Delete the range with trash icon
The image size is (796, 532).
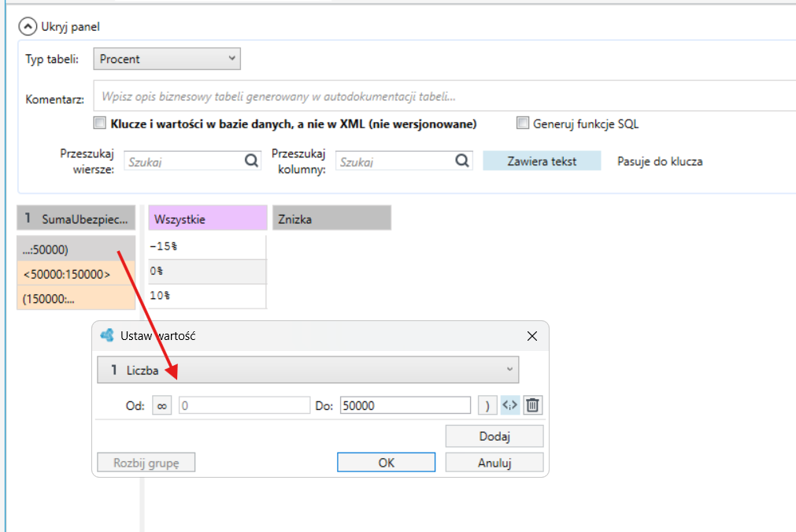pos(532,405)
